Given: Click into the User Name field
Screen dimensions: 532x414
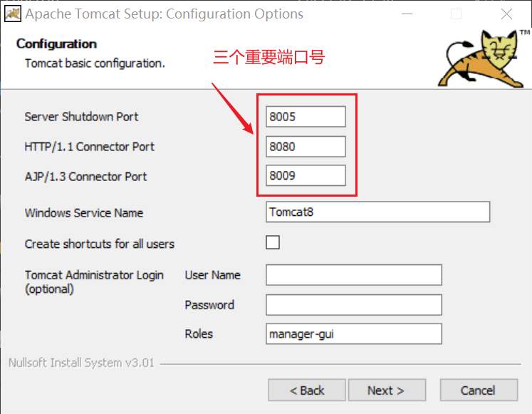Looking at the screenshot, I should (354, 275).
